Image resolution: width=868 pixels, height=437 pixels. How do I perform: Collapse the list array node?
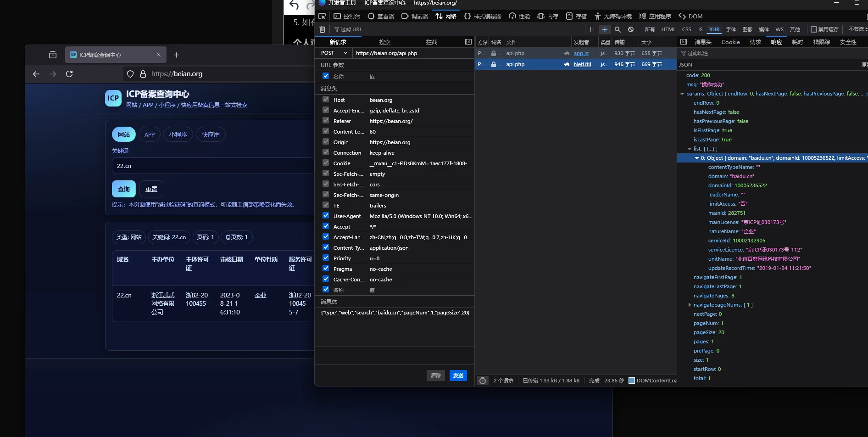(690, 149)
